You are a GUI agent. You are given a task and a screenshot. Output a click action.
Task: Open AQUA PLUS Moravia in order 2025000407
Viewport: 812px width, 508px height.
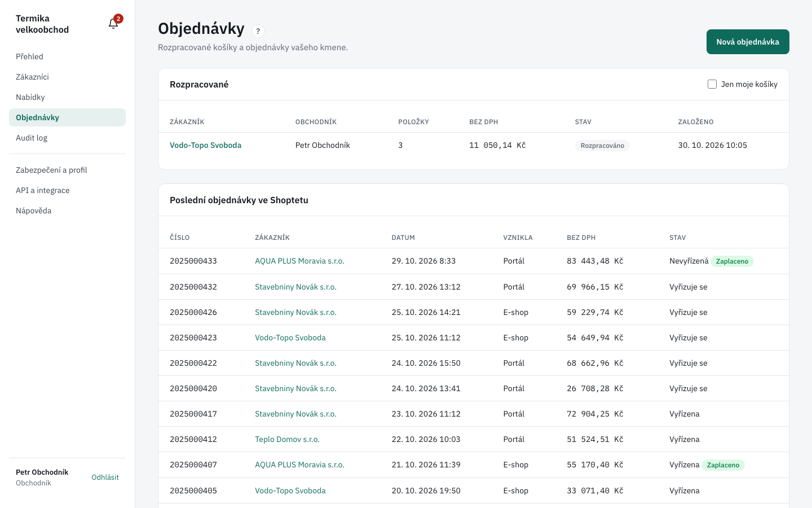coord(299,465)
